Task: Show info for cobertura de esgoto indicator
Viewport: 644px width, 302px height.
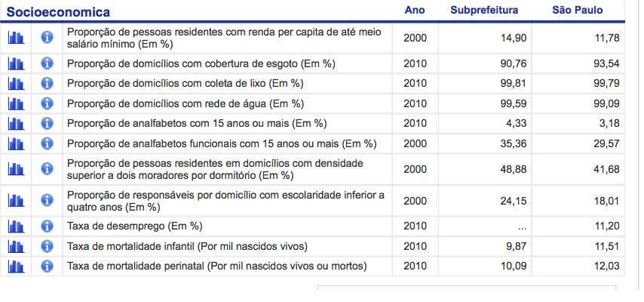Action: coord(48,63)
